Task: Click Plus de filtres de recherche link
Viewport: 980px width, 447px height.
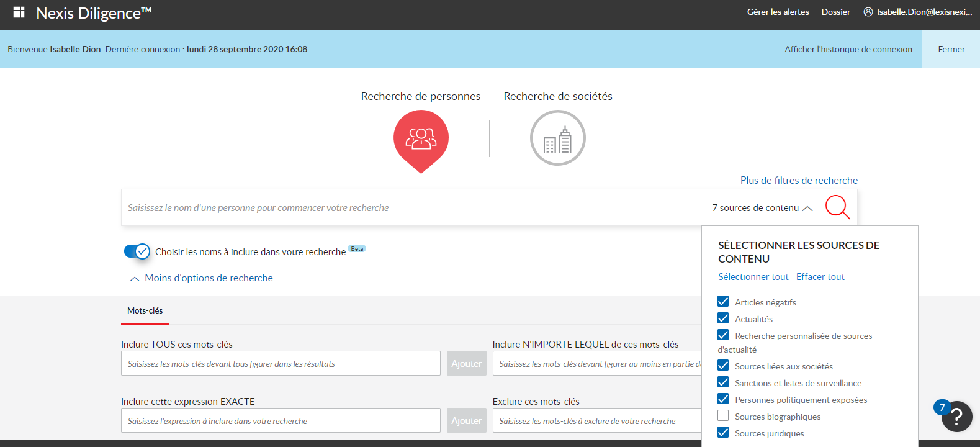Action: [799, 181]
